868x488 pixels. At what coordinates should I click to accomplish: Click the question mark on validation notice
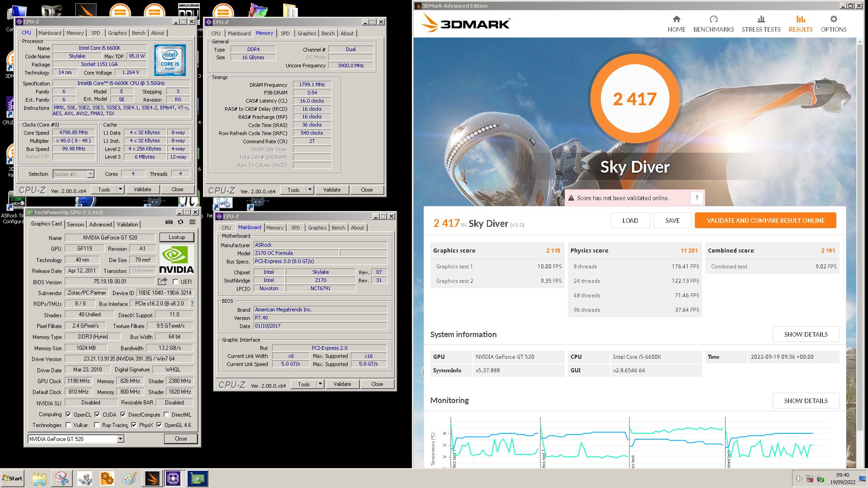[697, 198]
